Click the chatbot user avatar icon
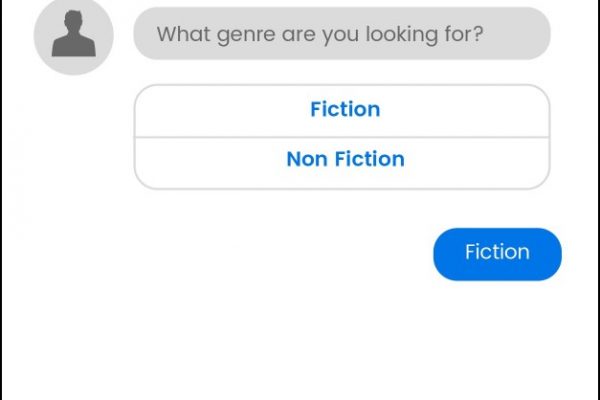This screenshot has height=400, width=600. [x=73, y=35]
